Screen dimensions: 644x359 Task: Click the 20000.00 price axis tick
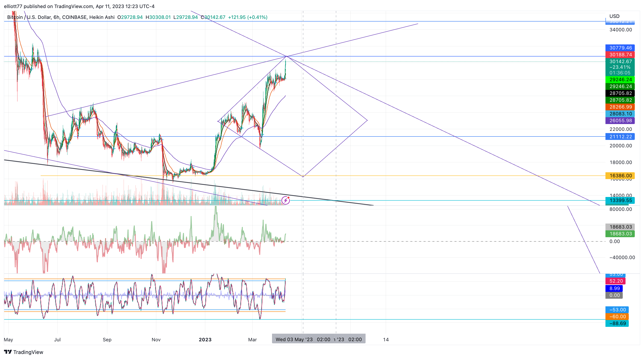coord(621,146)
